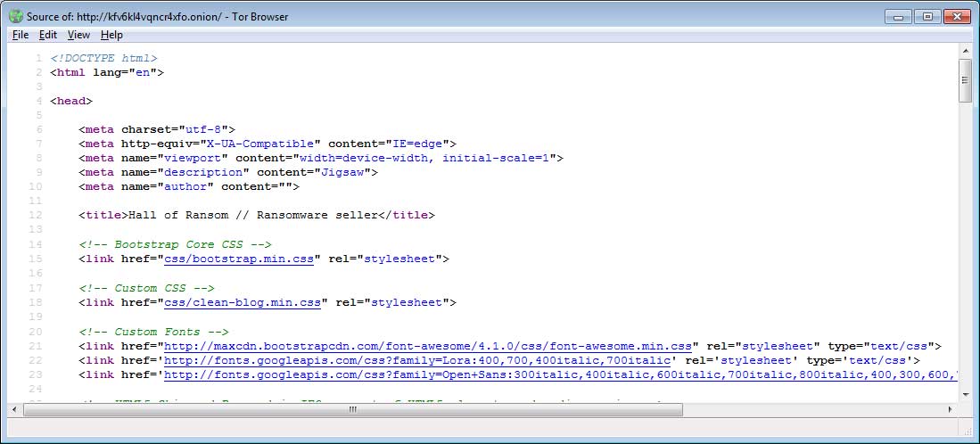Open the font-awesome.min.css CDN link

(427, 347)
